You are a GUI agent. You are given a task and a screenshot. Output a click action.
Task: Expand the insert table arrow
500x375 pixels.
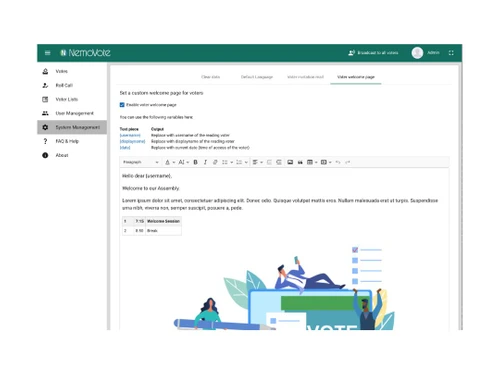[x=316, y=162]
